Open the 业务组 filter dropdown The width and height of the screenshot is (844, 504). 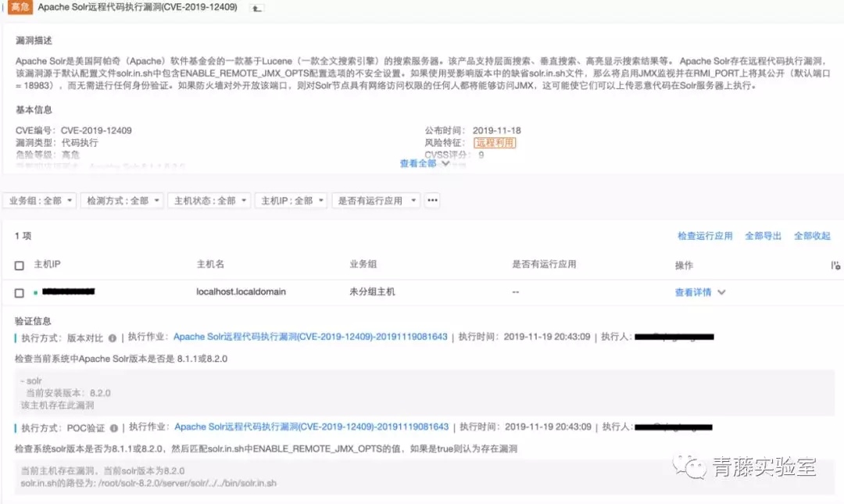click(40, 200)
